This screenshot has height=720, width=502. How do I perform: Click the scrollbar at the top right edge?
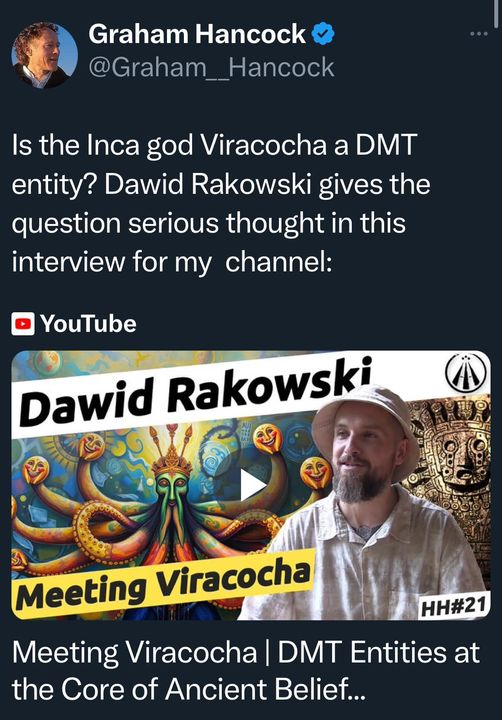tap(496, 14)
